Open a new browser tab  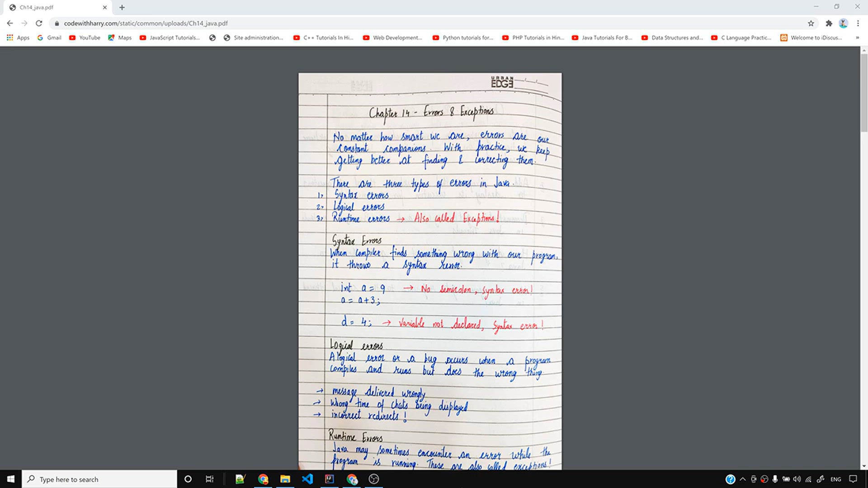tap(122, 7)
